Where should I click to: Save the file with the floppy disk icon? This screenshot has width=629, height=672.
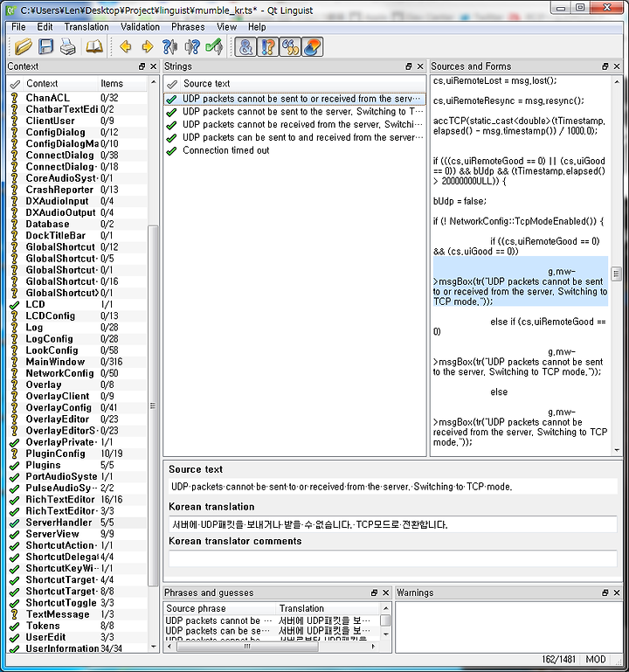pos(45,46)
